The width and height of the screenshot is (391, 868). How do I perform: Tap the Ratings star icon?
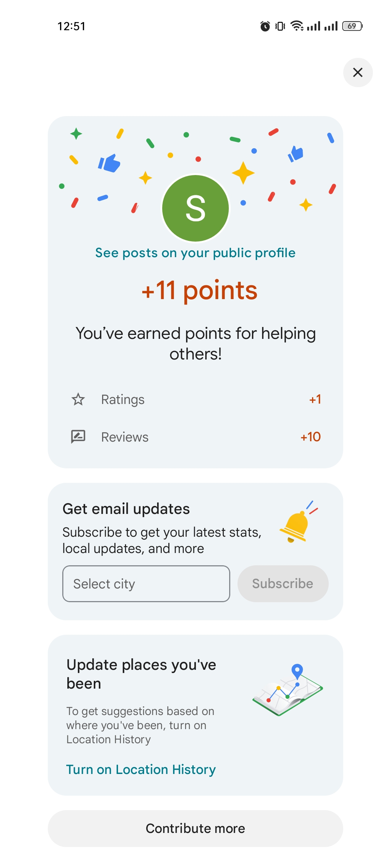pyautogui.click(x=78, y=400)
